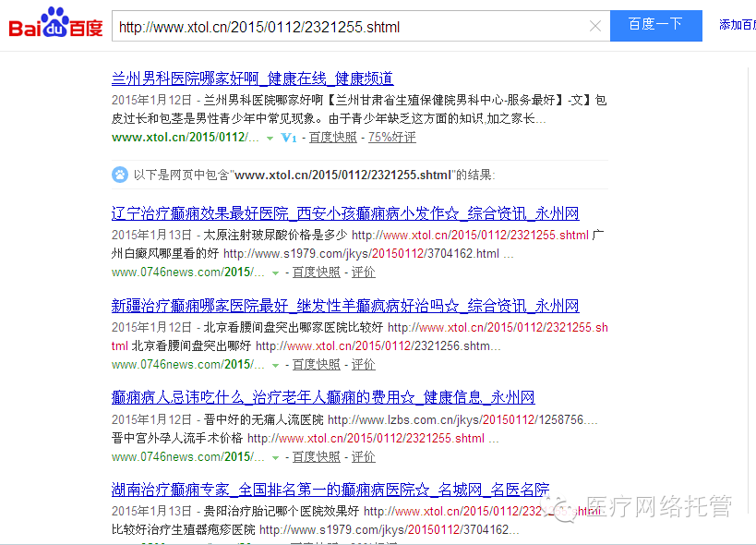
Task: Click snippet text 晋中好的无痛人流医院
Action: coord(263,419)
